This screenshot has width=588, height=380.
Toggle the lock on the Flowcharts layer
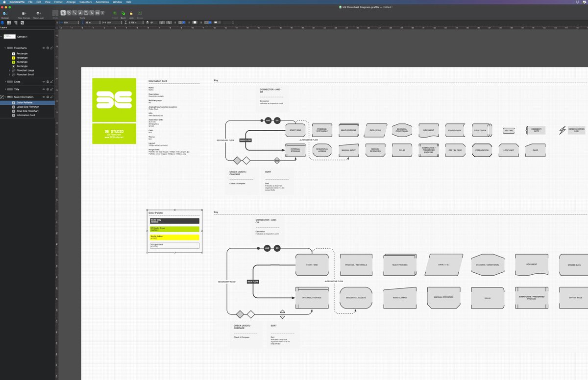coord(51,48)
